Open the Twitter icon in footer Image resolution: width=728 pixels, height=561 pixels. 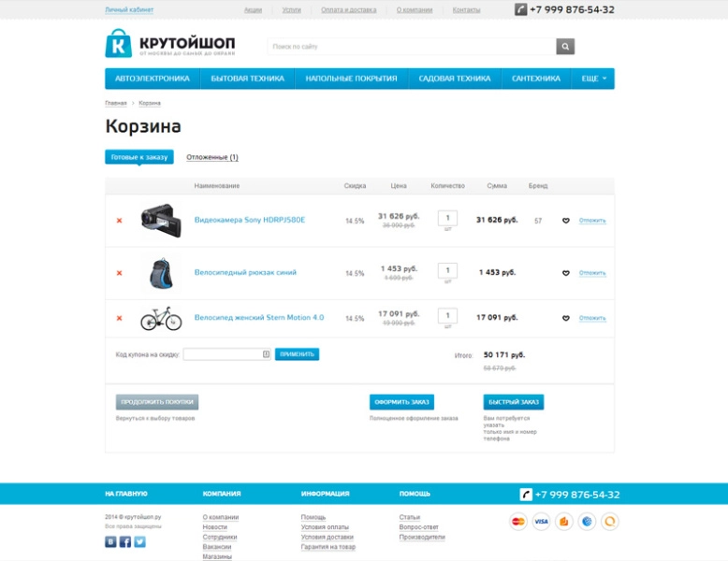139,541
